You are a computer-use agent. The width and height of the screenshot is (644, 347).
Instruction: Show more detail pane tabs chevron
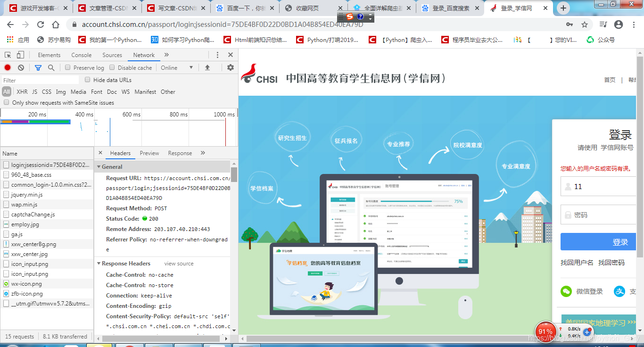[203, 153]
